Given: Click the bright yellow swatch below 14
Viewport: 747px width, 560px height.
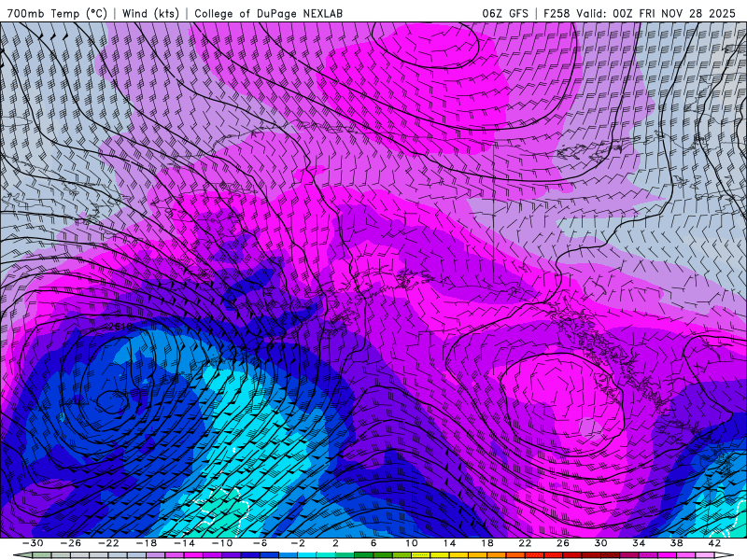Looking at the screenshot, I should 440,555.
